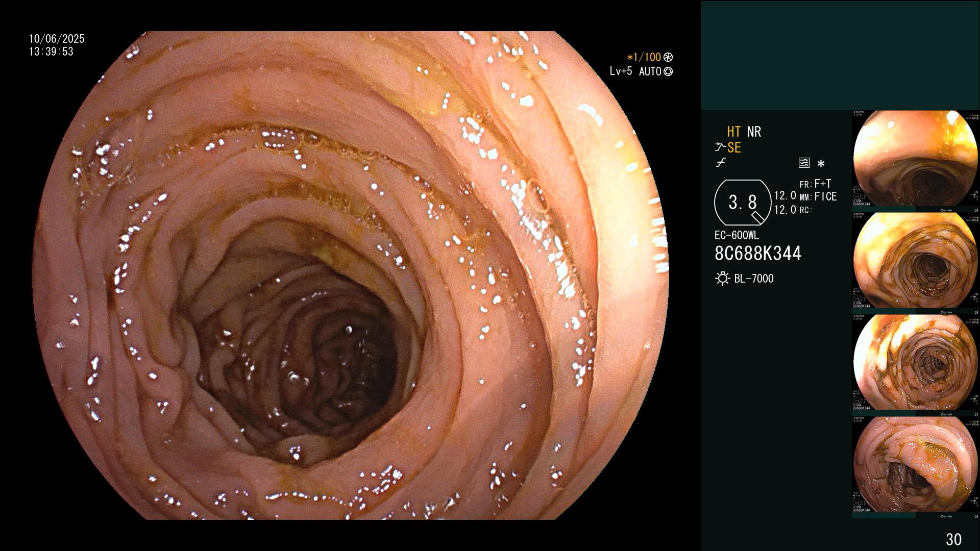Select the FR: F+T switch setting
The width and height of the screenshot is (980, 551).
(x=815, y=184)
